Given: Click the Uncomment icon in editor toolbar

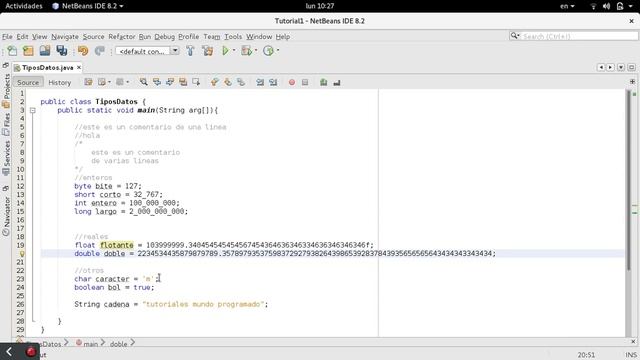Looking at the screenshot, I should click(337, 82).
